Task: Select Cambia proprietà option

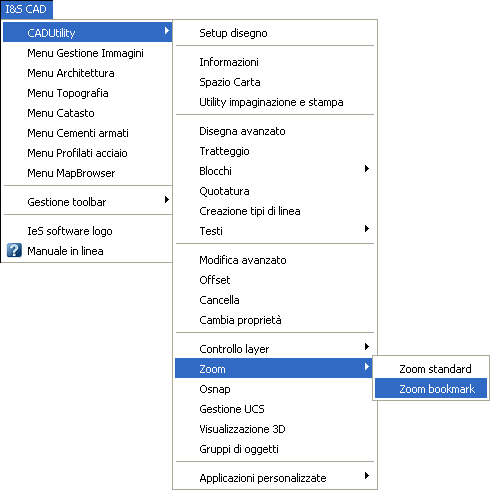Action: [275, 320]
